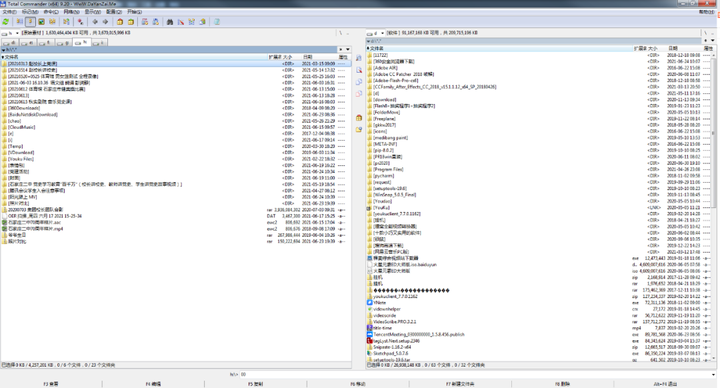This screenshot has width=720, height=388.
Task: Open the 标记(M) menu
Action: 30,11
